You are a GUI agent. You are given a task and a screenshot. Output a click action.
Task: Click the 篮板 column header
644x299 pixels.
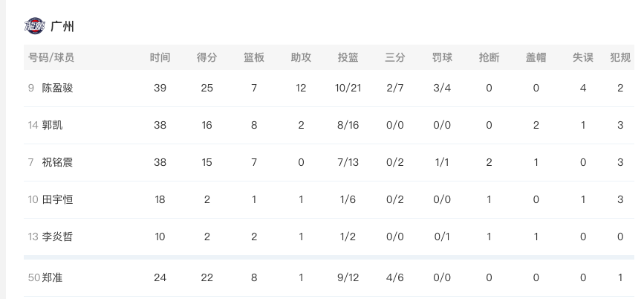click(254, 57)
